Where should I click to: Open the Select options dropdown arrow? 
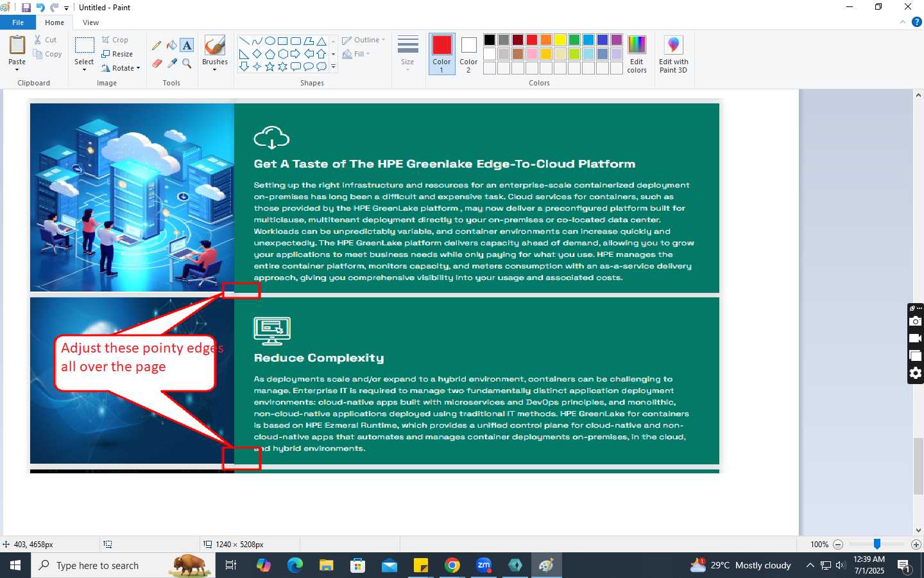(x=84, y=69)
